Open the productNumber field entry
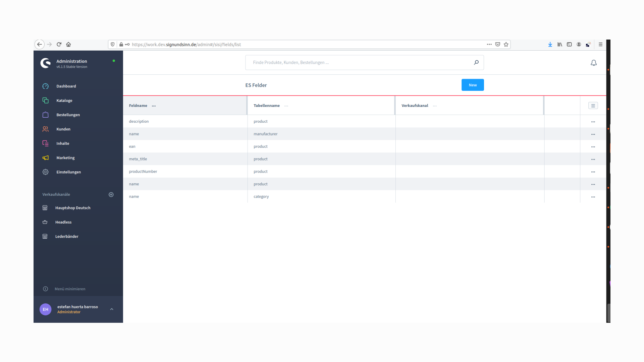Image resolution: width=644 pixels, height=362 pixels. click(143, 172)
